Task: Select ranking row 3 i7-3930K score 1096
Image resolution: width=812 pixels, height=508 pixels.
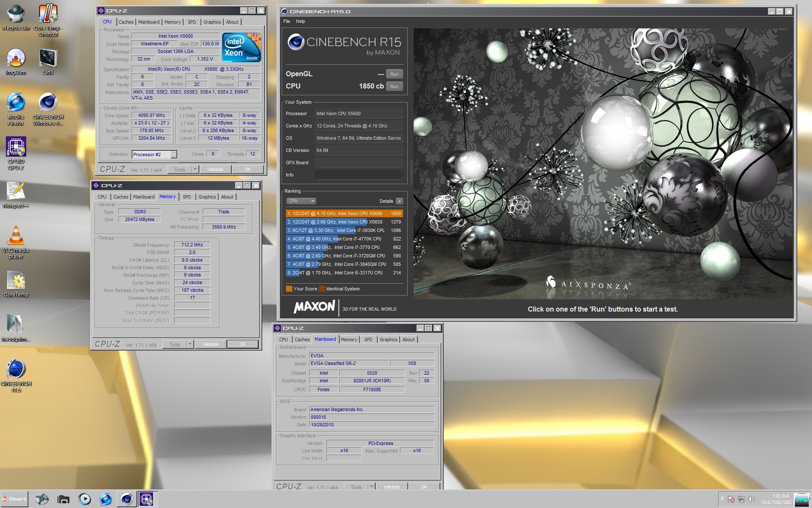Action: [x=344, y=230]
